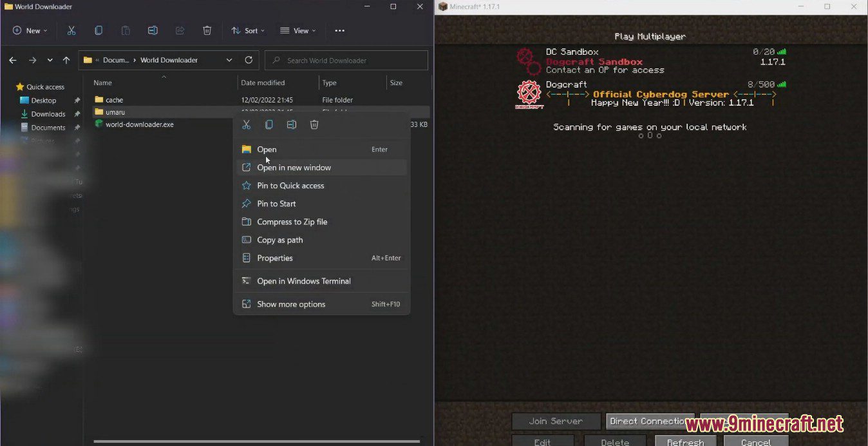The height and width of the screenshot is (446, 868).
Task: Click the Refresh icon in the address bar
Action: point(249,60)
